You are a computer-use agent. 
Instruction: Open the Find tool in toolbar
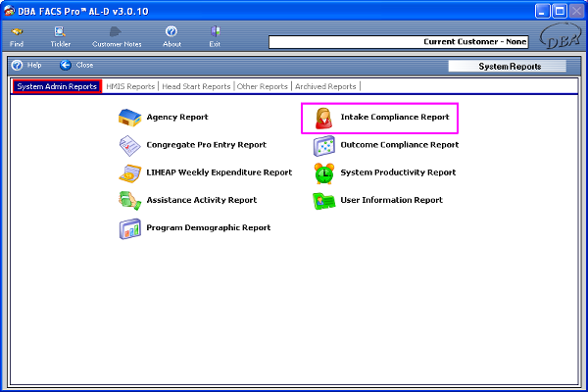17,37
